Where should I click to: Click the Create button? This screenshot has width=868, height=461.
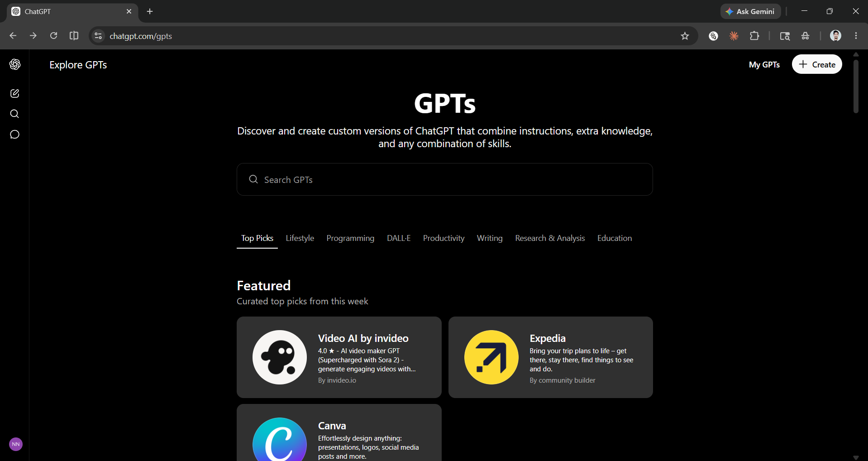click(817, 64)
